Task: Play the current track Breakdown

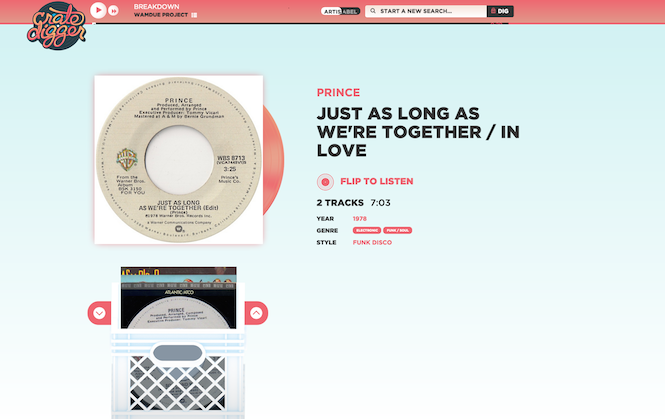Action: 98,10
